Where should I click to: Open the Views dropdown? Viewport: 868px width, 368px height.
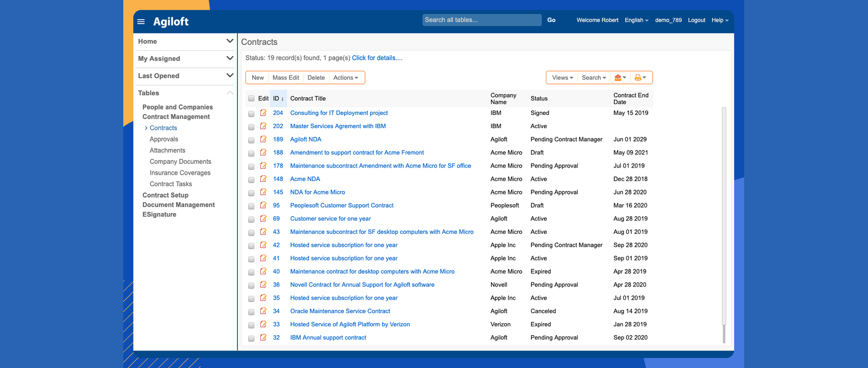562,78
